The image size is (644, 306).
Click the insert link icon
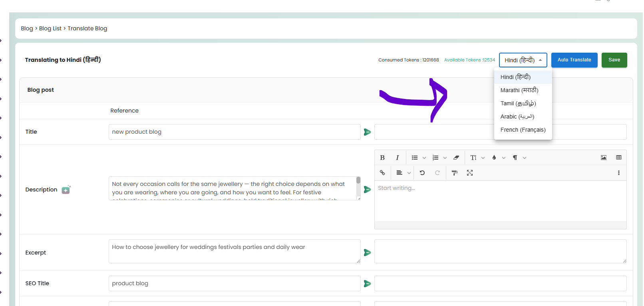point(382,173)
